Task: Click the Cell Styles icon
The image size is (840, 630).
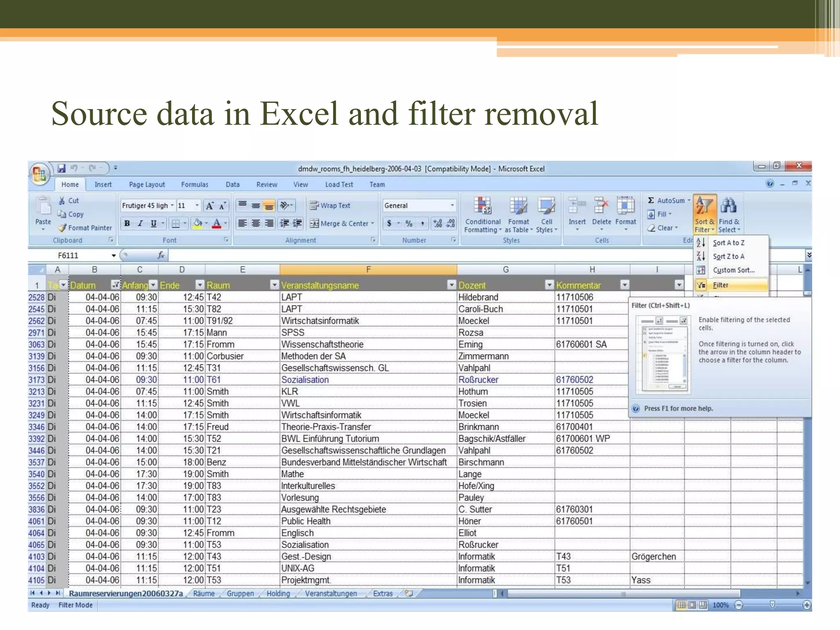Action: tap(546, 205)
